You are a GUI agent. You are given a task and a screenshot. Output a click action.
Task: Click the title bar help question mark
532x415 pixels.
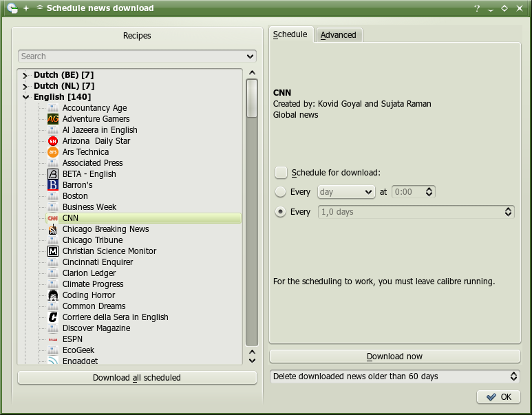tap(477, 8)
